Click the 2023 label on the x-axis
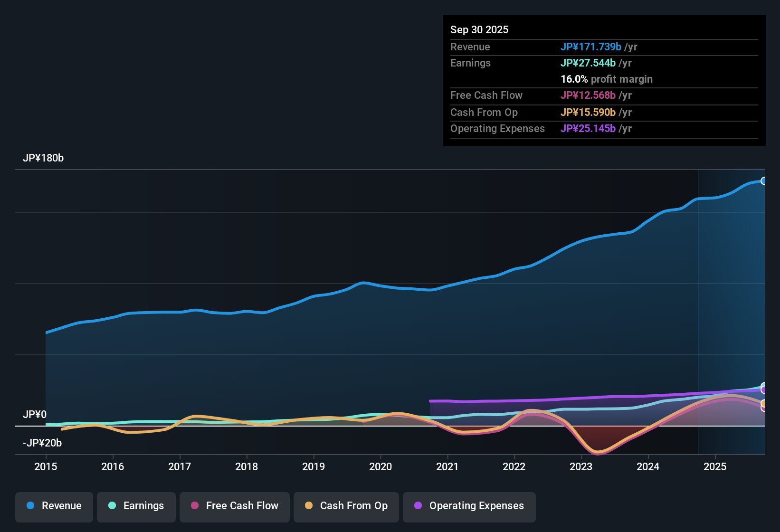The image size is (780, 532). 581,466
